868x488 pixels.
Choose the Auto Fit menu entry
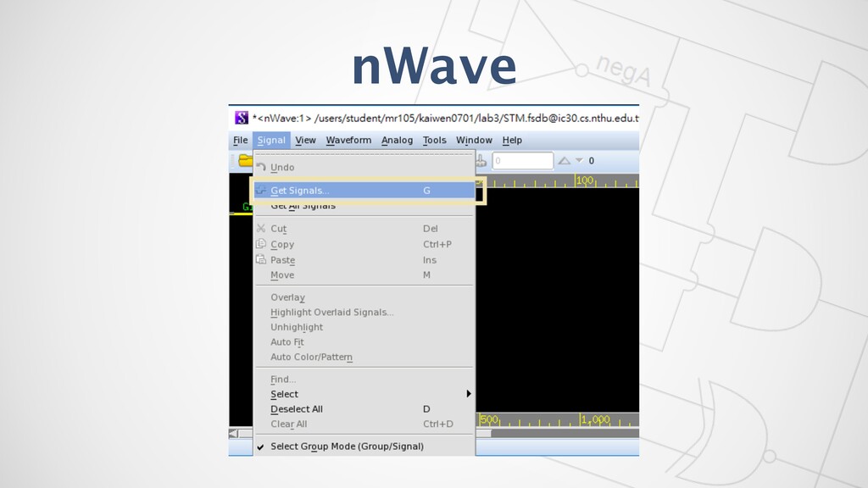(x=364, y=342)
